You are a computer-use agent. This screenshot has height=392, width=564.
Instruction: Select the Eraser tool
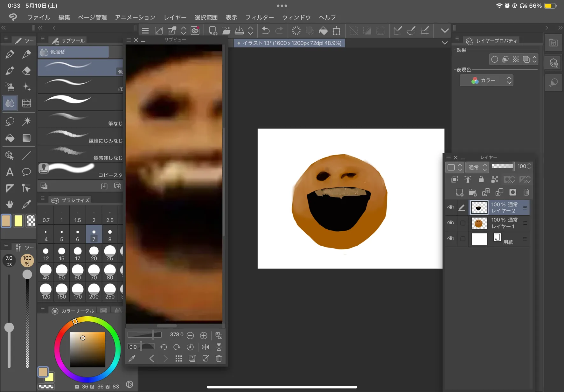(26, 71)
